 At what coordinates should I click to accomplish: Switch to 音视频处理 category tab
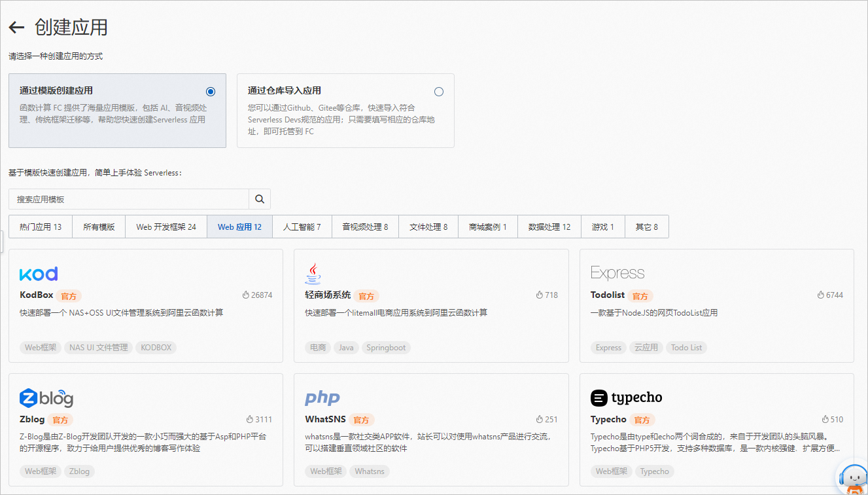[x=366, y=226]
